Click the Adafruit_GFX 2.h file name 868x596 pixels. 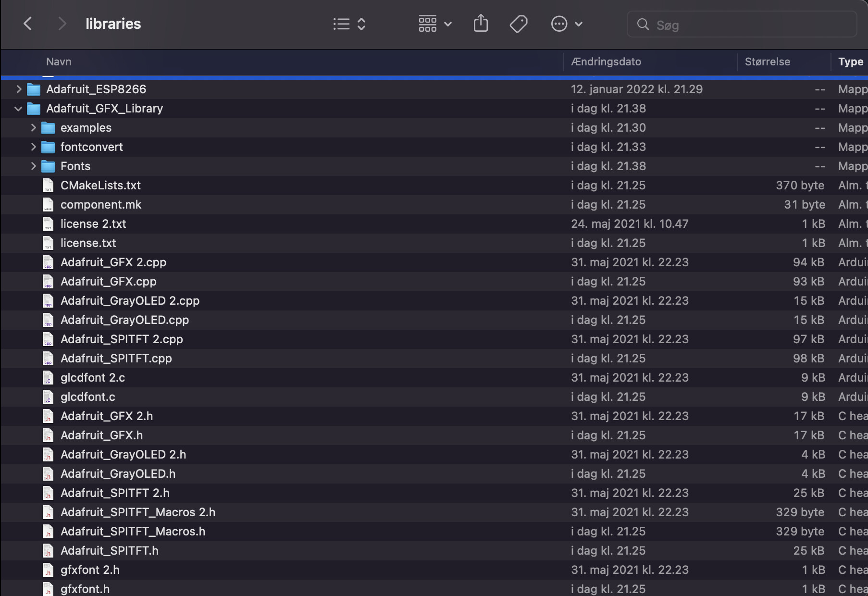(x=107, y=416)
